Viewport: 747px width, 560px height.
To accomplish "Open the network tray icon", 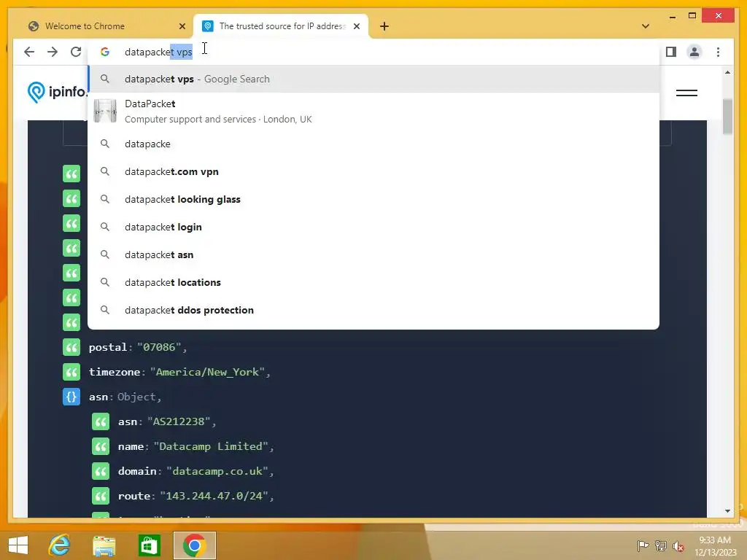I will click(x=660, y=545).
